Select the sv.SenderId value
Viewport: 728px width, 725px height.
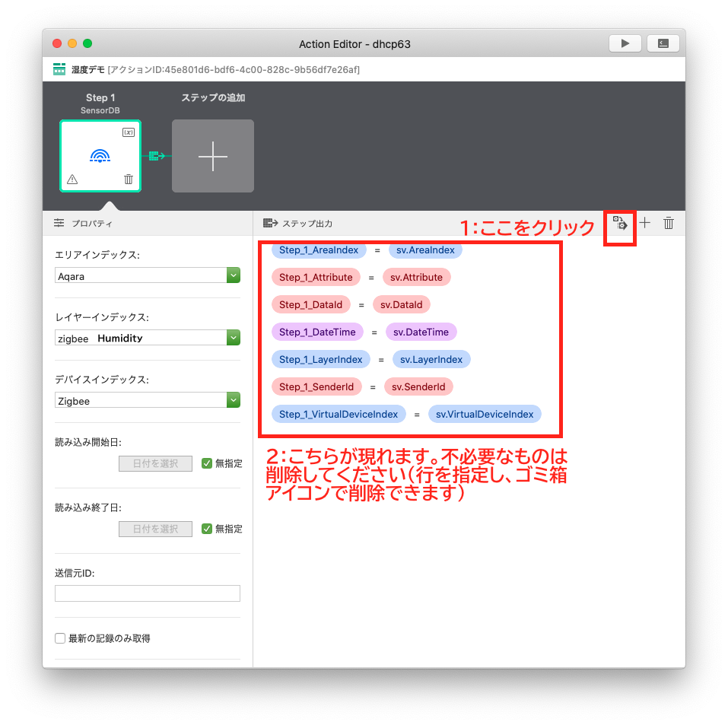(x=418, y=387)
